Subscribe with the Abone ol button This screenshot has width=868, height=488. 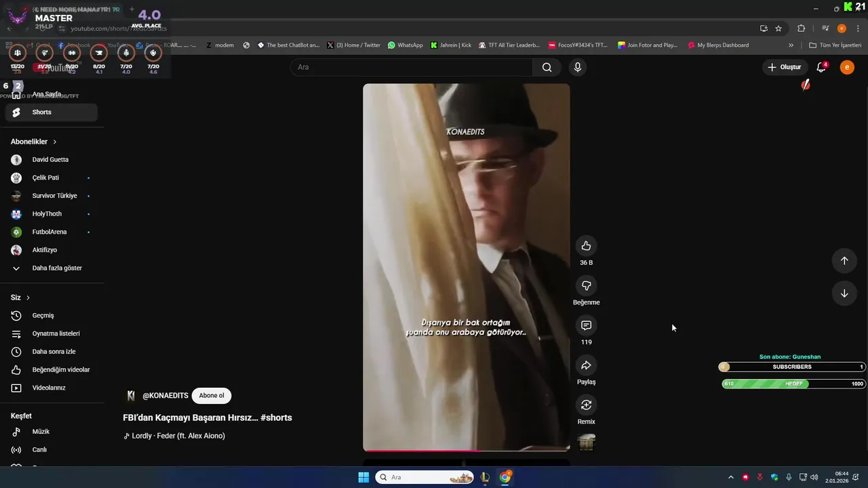tap(212, 396)
